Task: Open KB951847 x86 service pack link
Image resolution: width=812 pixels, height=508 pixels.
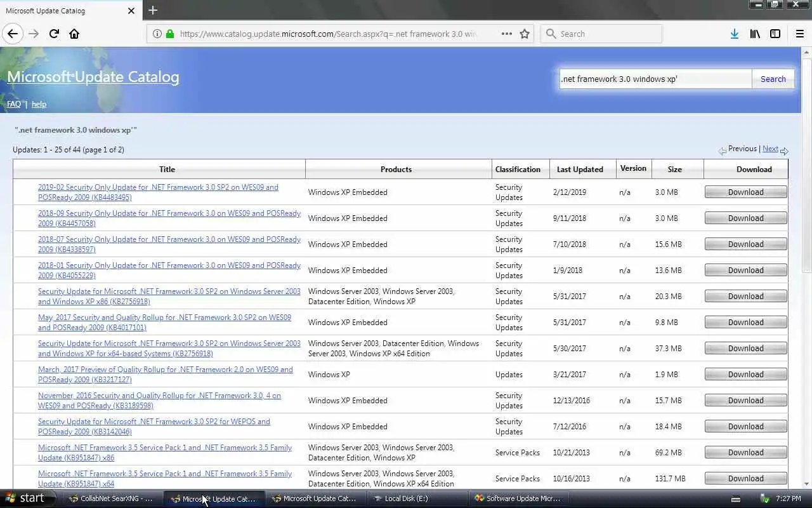Action: point(165,453)
